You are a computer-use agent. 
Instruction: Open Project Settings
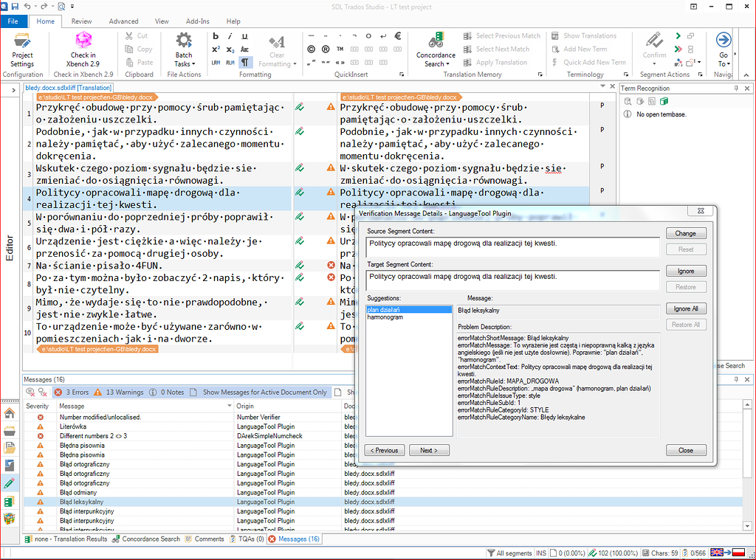22,50
